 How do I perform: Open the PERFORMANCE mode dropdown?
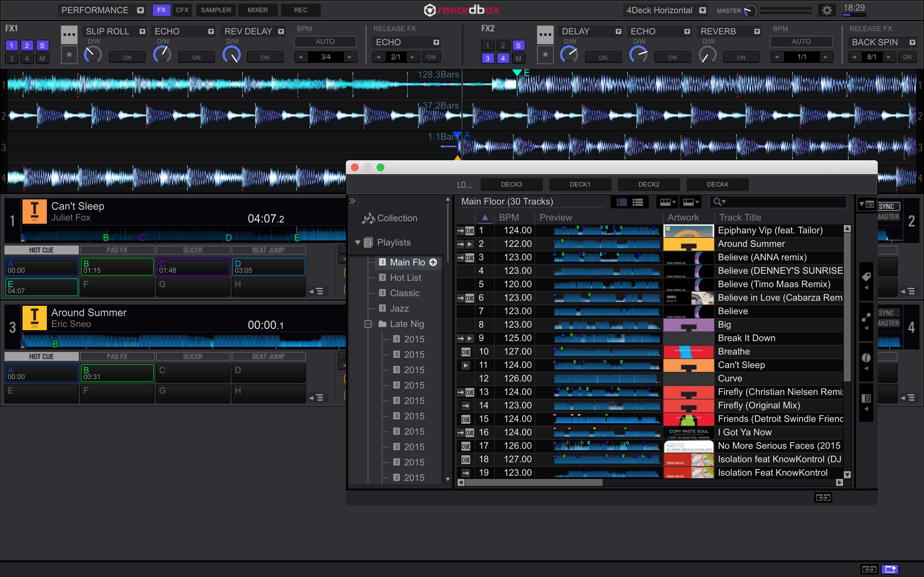tap(141, 10)
